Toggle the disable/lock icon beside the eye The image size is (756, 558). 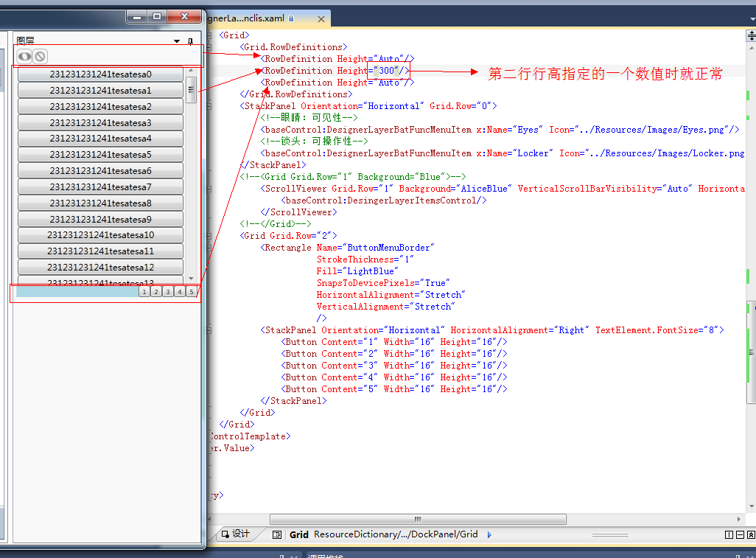coord(39,56)
